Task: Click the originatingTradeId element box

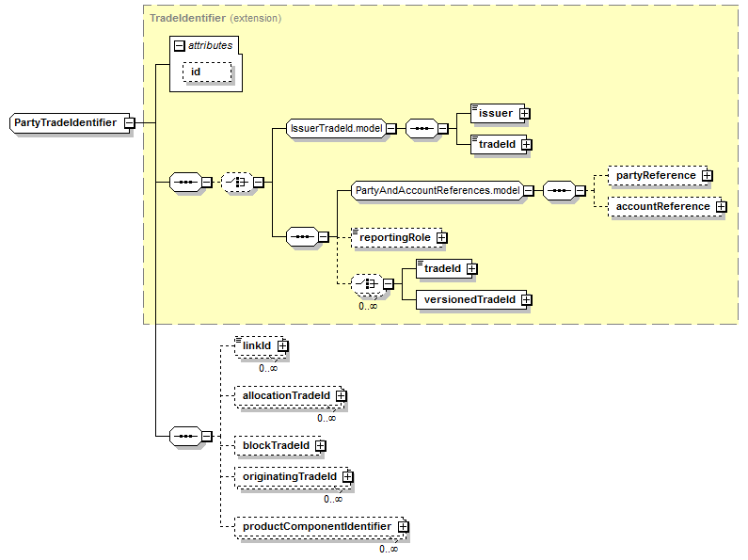Action: pos(292,476)
